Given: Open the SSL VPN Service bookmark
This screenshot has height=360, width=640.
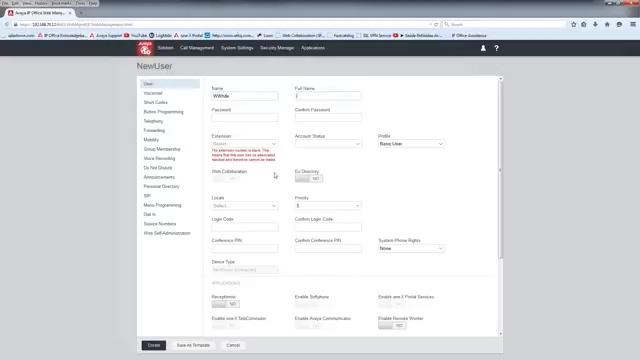Looking at the screenshot, I should coord(373,36).
